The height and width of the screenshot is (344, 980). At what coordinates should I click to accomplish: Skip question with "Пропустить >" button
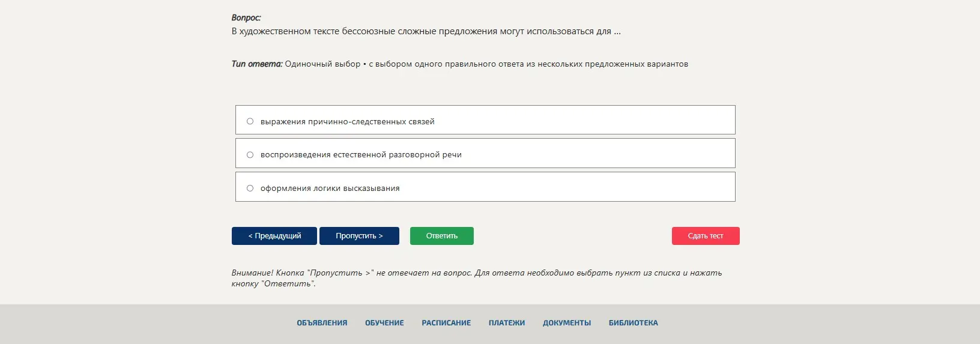pos(359,236)
